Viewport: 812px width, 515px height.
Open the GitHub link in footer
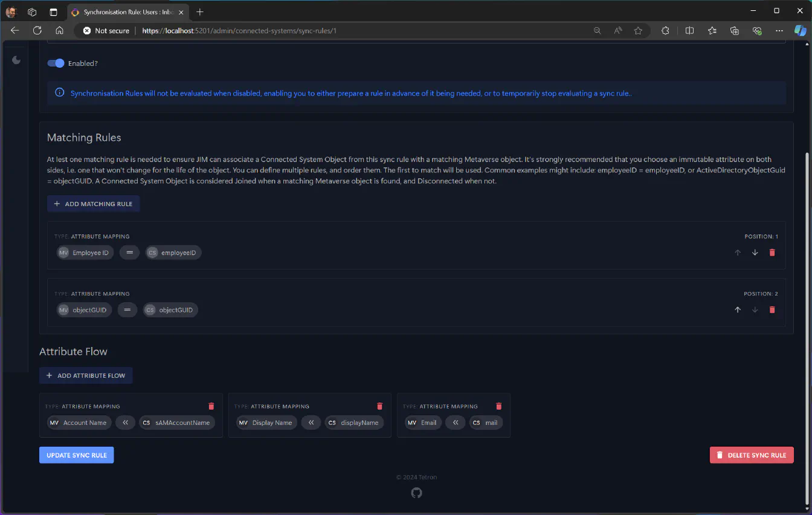[416, 493]
